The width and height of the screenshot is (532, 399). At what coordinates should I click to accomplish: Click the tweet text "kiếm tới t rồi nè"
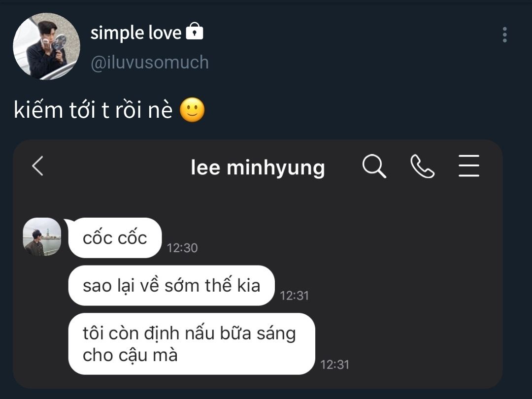tap(93, 110)
